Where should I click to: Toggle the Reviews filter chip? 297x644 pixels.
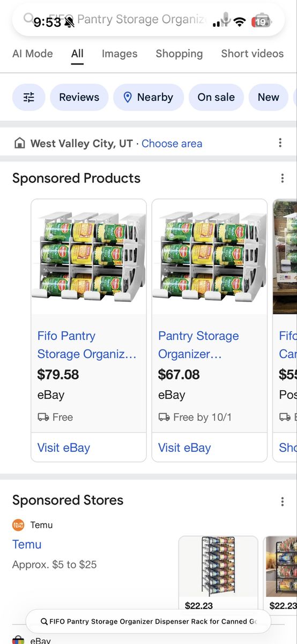point(79,97)
